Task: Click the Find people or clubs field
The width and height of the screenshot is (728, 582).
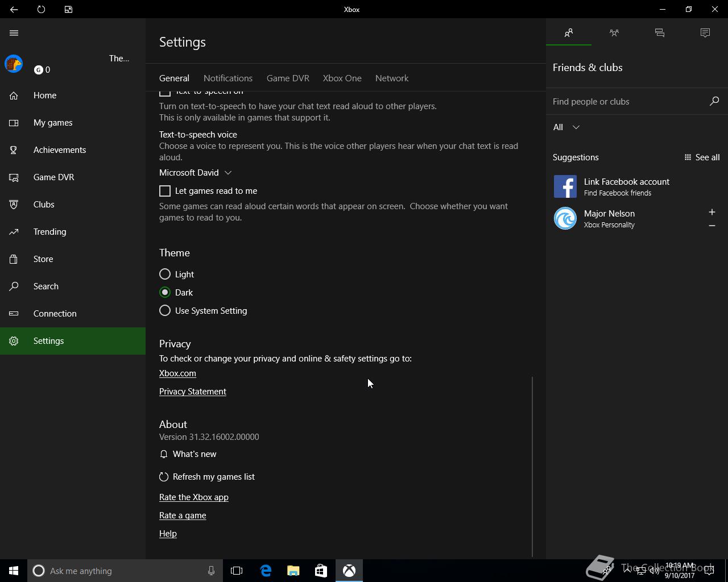Action: tap(628, 102)
